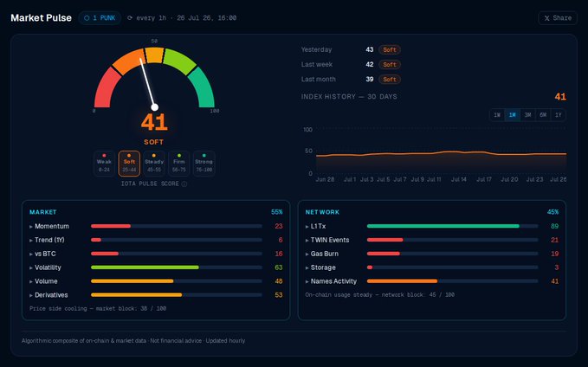Click the orange 41 above the chart
Image resolution: width=588 pixels, height=367 pixels.
point(560,97)
